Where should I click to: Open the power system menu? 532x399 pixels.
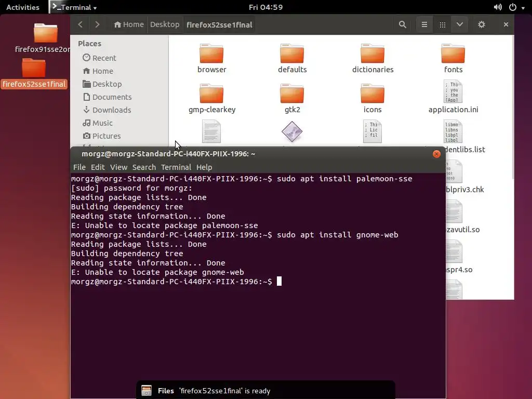point(516,7)
